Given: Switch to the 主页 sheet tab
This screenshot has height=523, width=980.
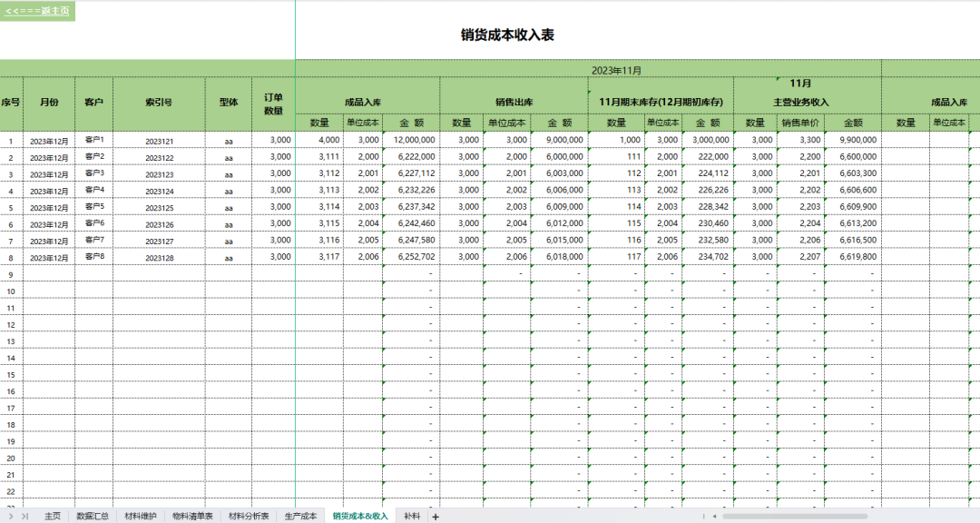Looking at the screenshot, I should click(53, 516).
